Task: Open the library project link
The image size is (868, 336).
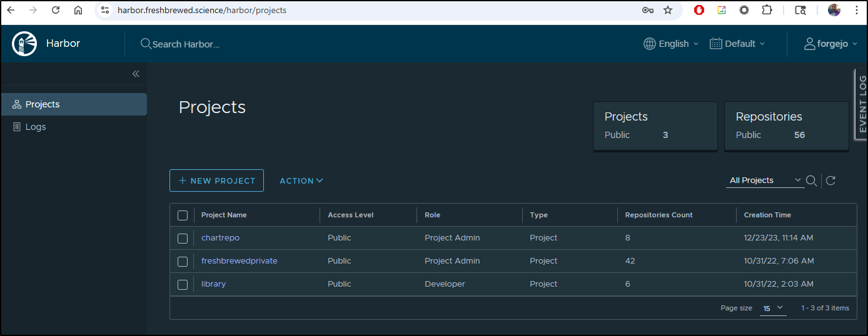Action: click(x=213, y=284)
